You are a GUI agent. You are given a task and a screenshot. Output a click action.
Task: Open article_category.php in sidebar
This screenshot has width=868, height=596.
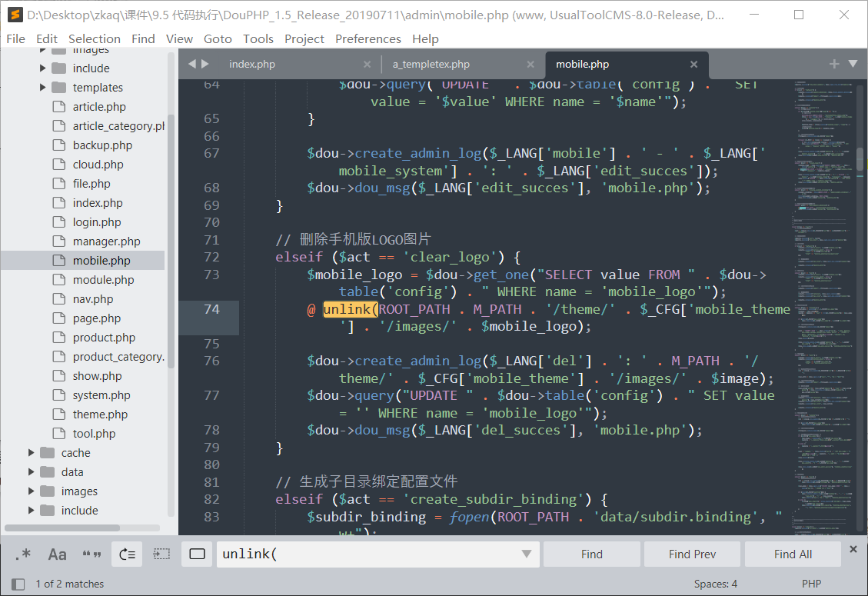118,126
